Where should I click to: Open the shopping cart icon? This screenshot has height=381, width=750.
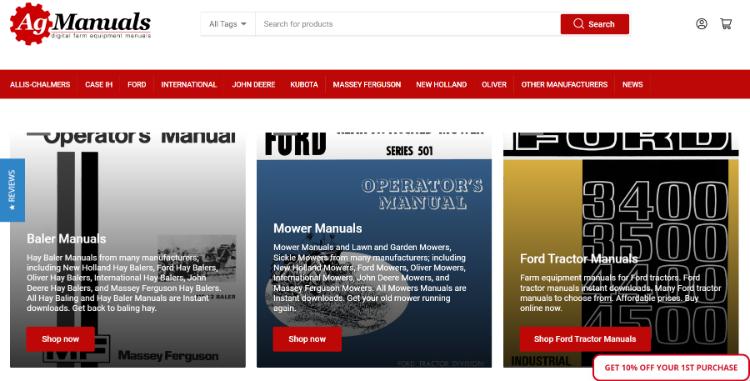click(x=726, y=23)
